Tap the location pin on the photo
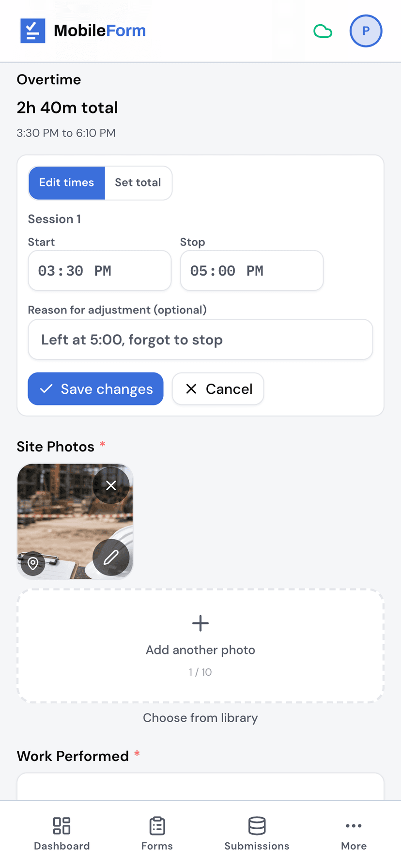Image resolution: width=401 pixels, height=868 pixels. [x=33, y=563]
